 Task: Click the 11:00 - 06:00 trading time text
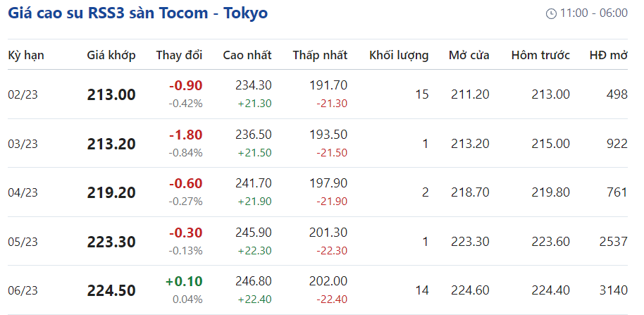pos(593,13)
